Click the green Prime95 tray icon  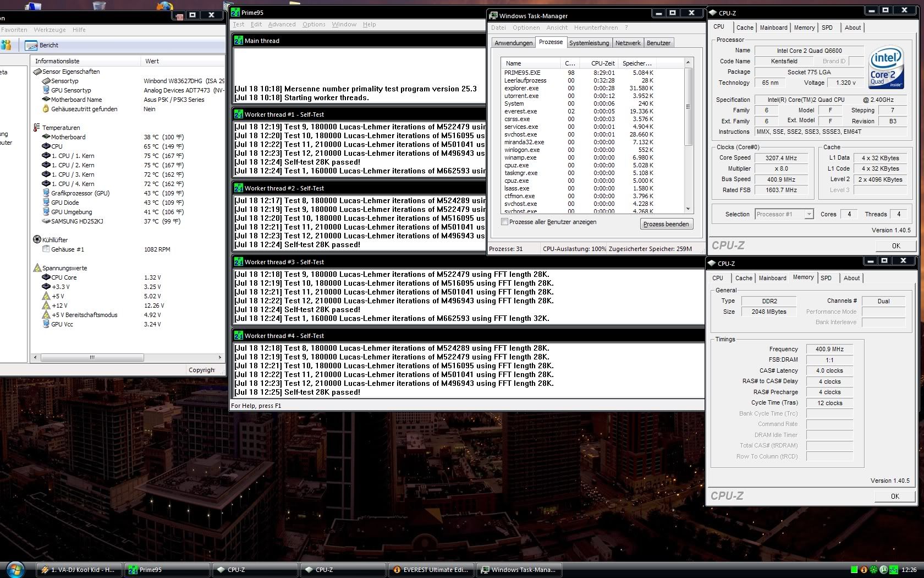click(x=894, y=570)
